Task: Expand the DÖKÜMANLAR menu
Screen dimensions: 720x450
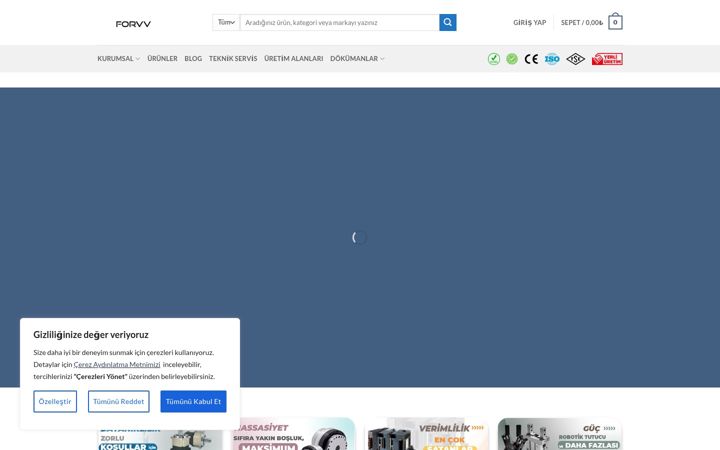Action: [357, 59]
